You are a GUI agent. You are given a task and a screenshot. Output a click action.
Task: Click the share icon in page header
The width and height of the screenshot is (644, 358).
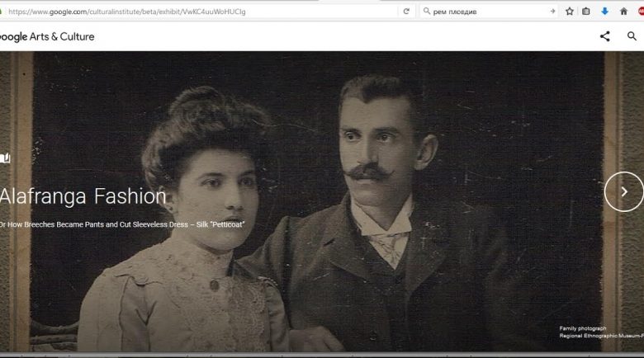(x=604, y=36)
